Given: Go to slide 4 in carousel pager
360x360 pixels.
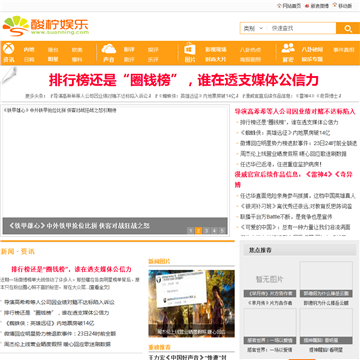Looking at the screenshot, I should coord(214,230).
